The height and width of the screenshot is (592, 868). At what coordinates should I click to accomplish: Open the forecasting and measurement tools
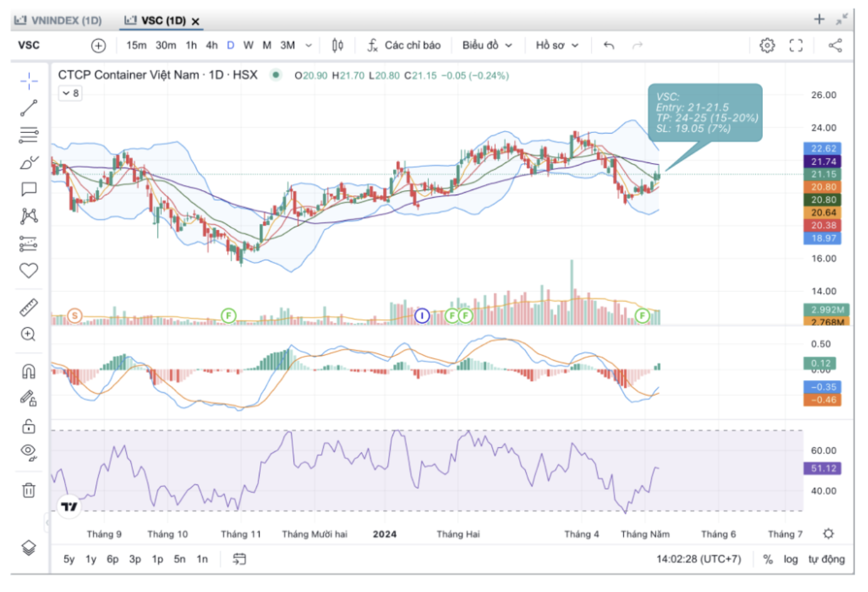(x=28, y=243)
